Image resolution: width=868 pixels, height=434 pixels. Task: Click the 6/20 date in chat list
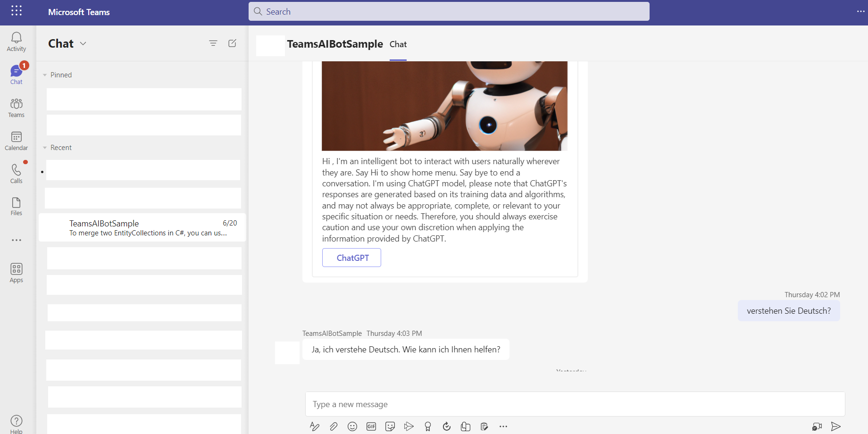pos(230,223)
